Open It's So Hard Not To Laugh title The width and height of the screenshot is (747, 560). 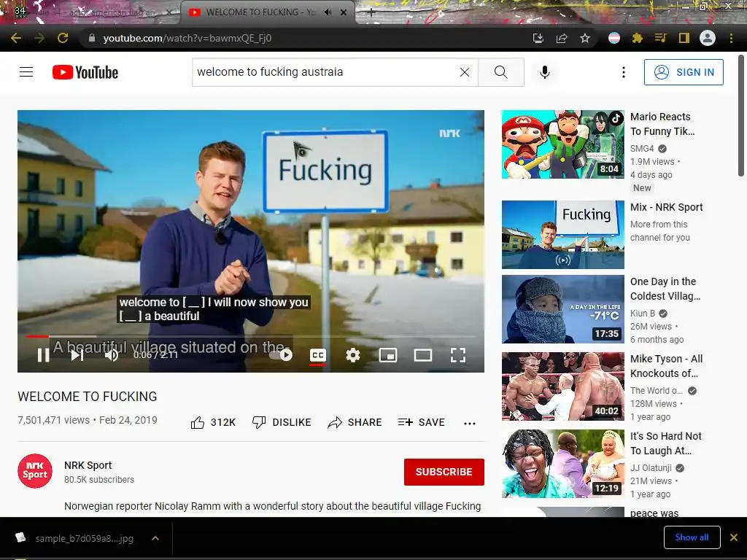pos(665,443)
